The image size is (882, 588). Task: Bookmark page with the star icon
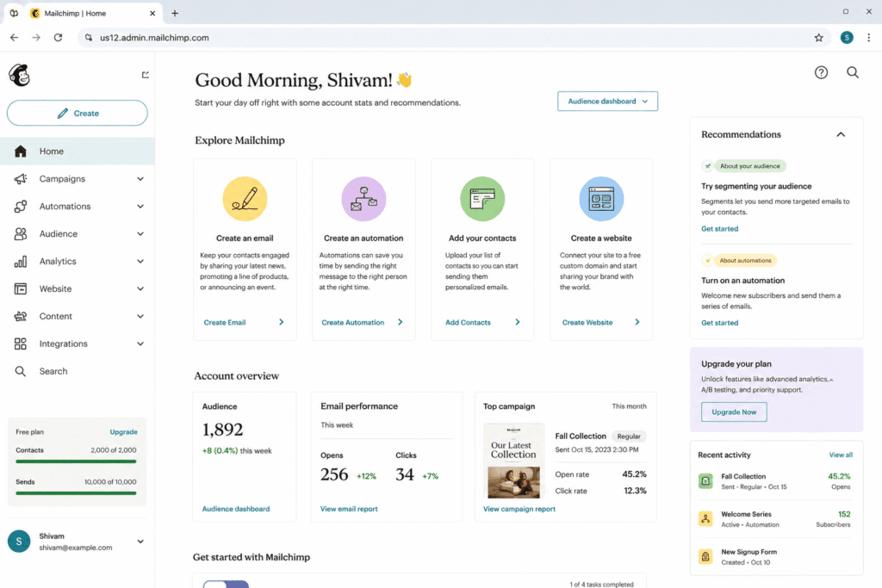pyautogui.click(x=818, y=38)
